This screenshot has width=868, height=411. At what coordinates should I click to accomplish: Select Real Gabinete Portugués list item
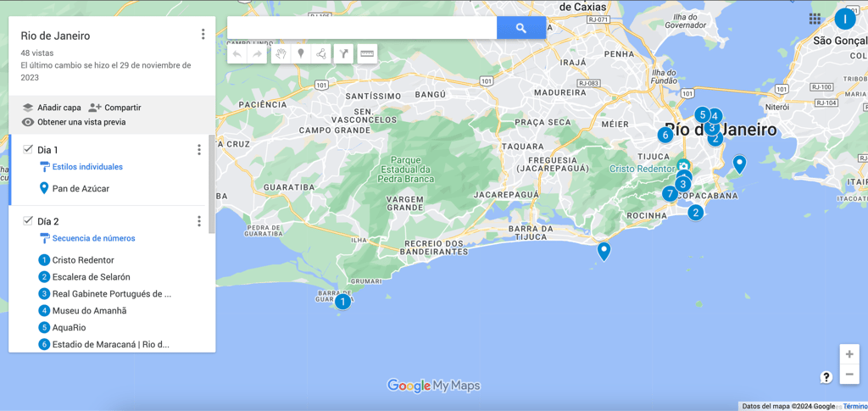(x=112, y=294)
